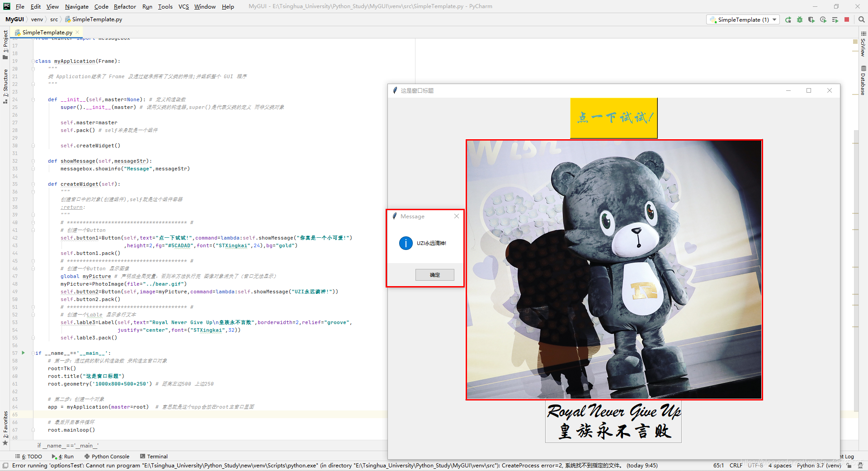The width and height of the screenshot is (868, 471).
Task: Click the Profile run icon
Action: click(823, 20)
